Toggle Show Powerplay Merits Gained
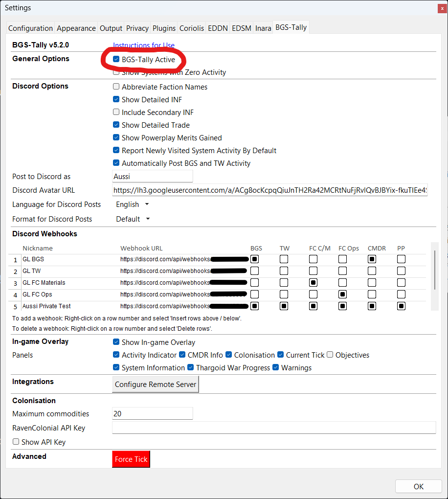The image size is (448, 499). [116, 137]
